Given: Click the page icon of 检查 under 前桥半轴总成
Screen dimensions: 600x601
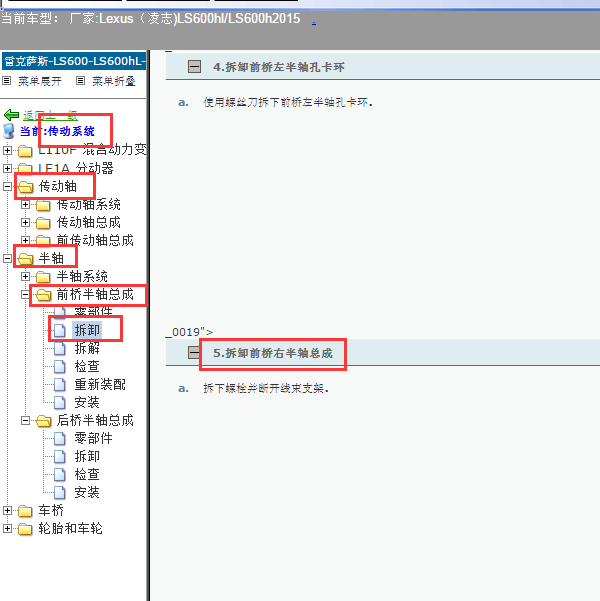Looking at the screenshot, I should click(x=59, y=366).
